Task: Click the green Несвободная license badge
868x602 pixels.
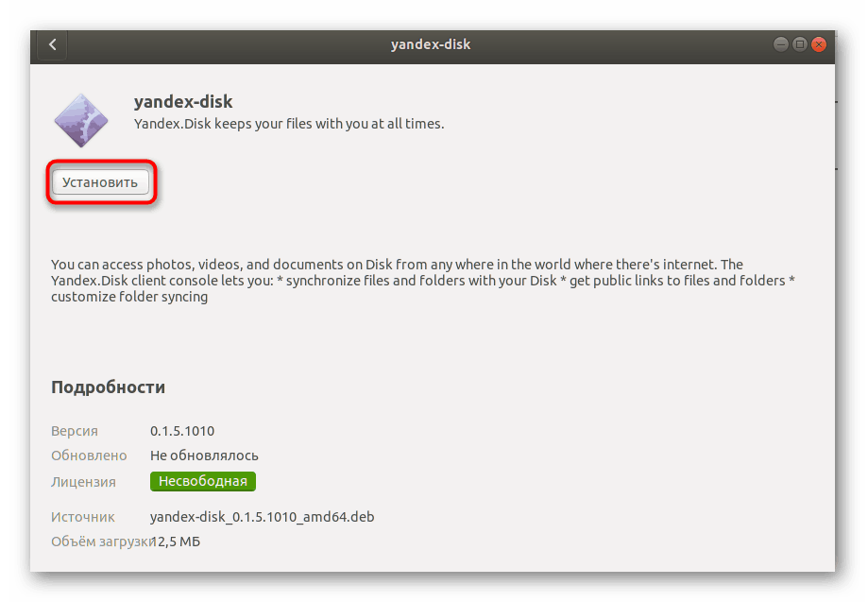Action: tap(203, 481)
